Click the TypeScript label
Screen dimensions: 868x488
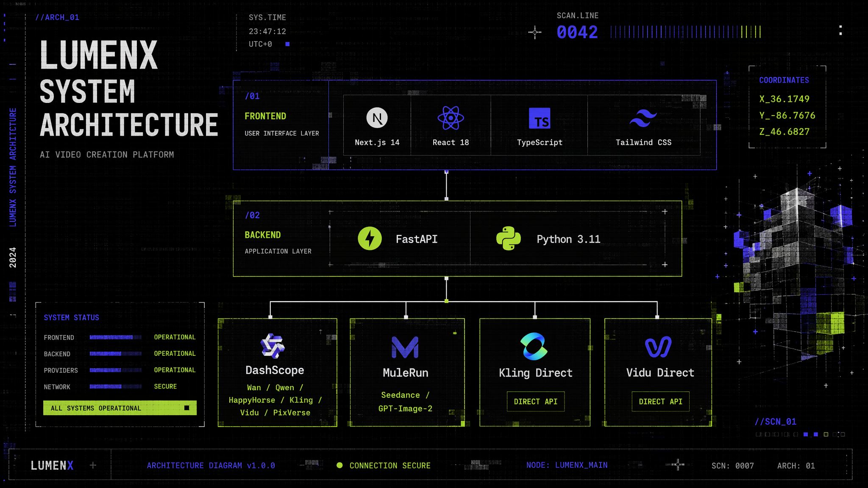pos(540,142)
